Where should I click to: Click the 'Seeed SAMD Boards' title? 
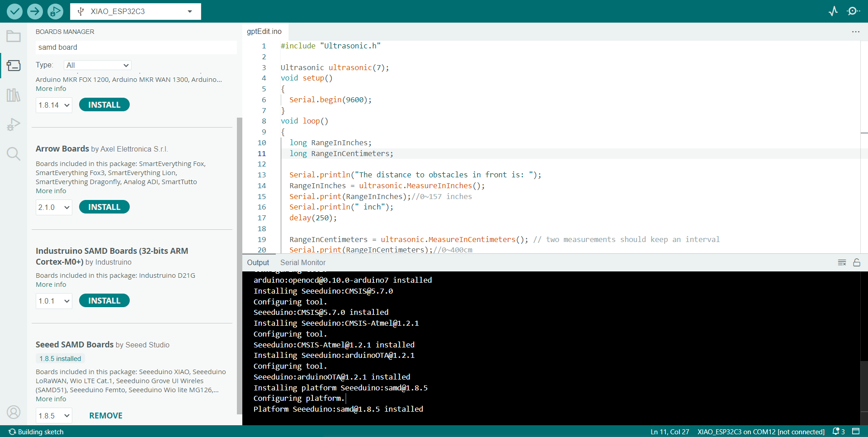[x=75, y=344]
